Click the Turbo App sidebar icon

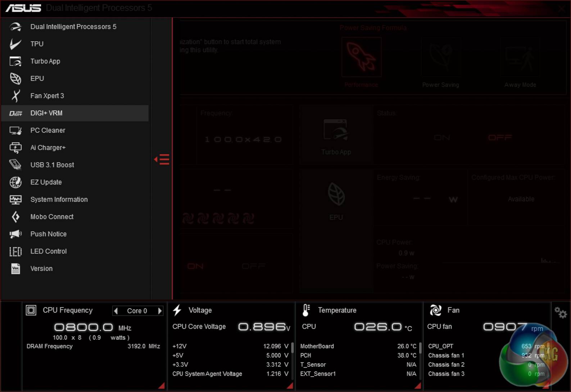15,61
